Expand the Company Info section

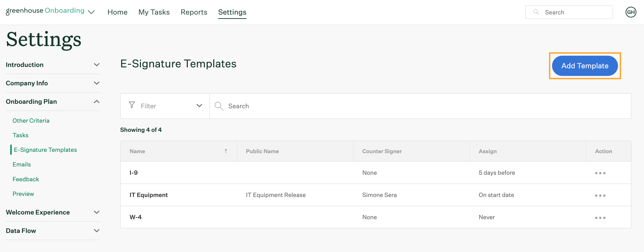point(53,83)
